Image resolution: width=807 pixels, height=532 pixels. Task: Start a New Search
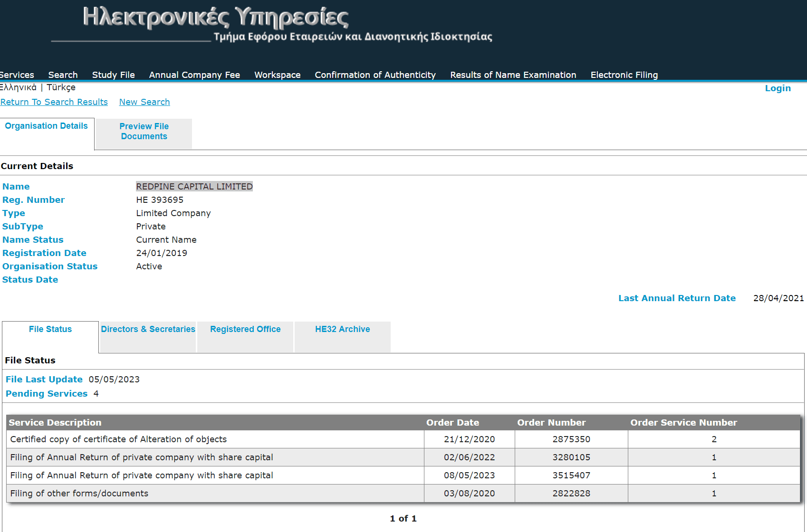click(144, 102)
